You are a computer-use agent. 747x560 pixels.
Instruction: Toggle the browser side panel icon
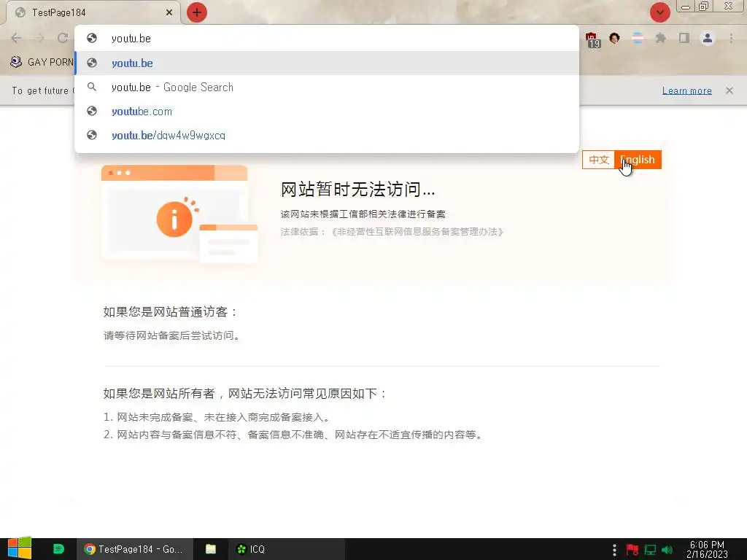point(684,38)
